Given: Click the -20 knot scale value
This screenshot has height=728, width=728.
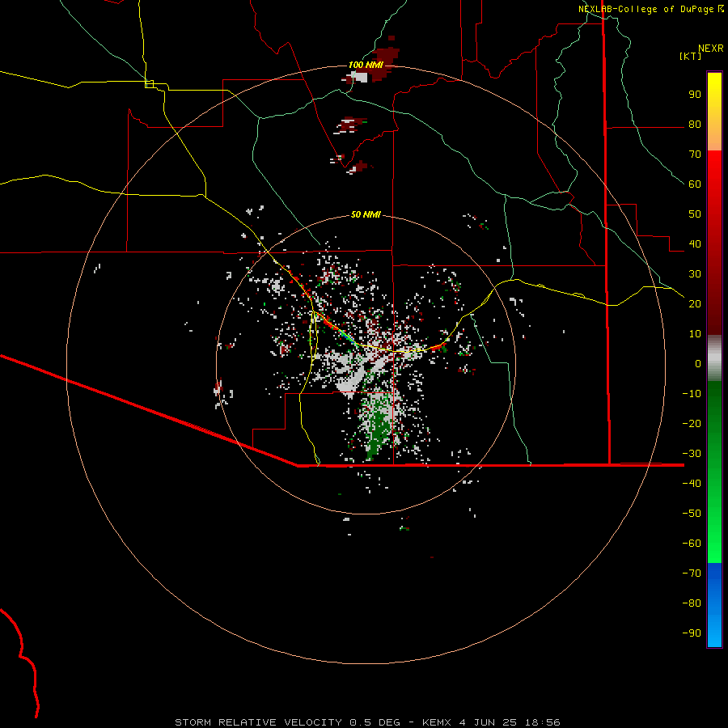Looking at the screenshot, I should pos(692,423).
